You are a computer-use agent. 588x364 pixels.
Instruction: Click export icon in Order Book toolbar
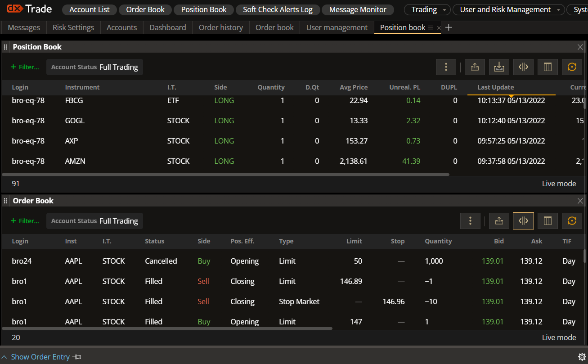(x=499, y=221)
